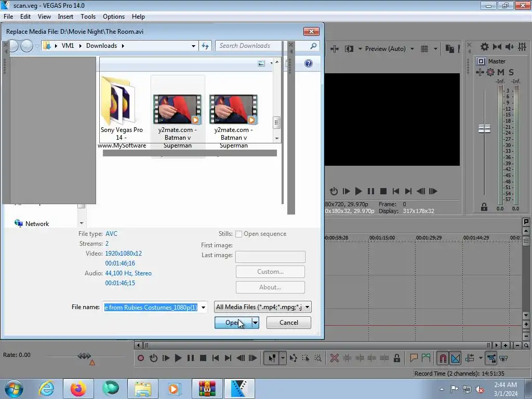
Task: Open the Mixing Console sliders icon
Action: [522, 47]
